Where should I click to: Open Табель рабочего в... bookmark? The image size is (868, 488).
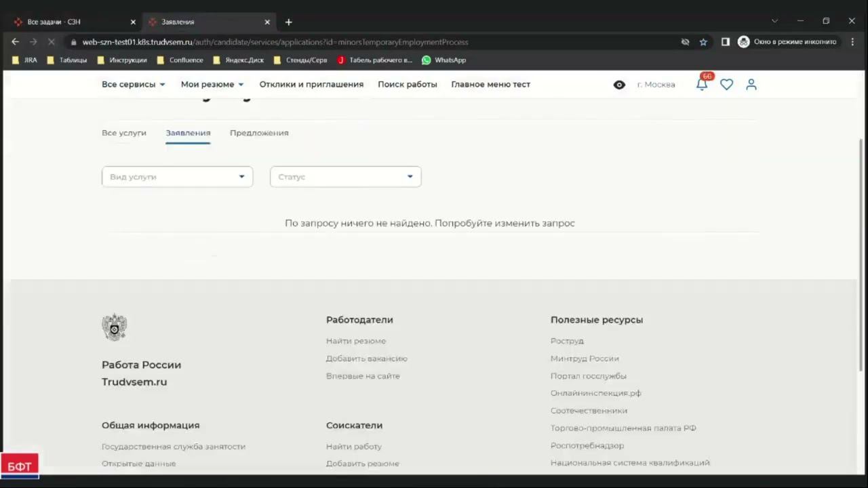(x=375, y=60)
